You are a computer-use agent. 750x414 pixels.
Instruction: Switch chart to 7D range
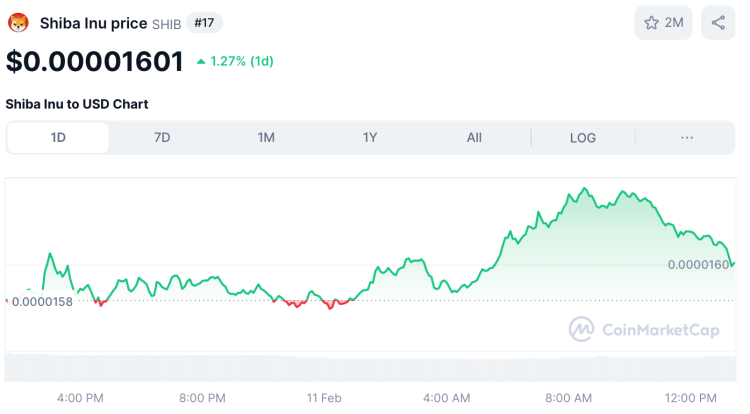point(162,138)
